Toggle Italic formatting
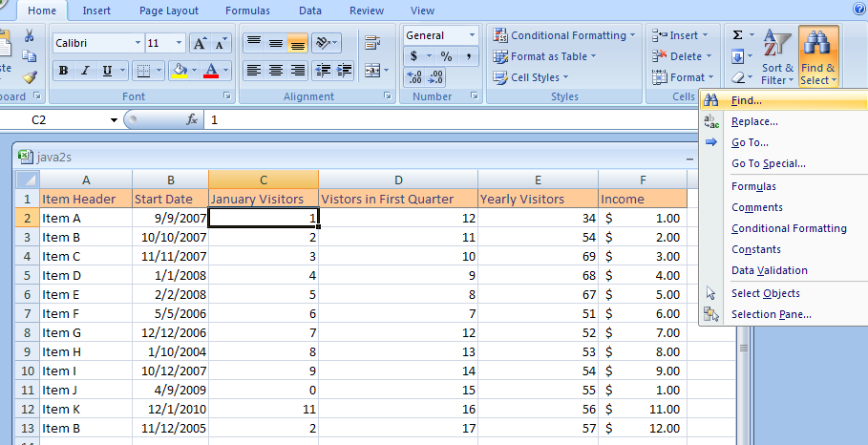Screen dimensions: 868x445 coord(85,71)
